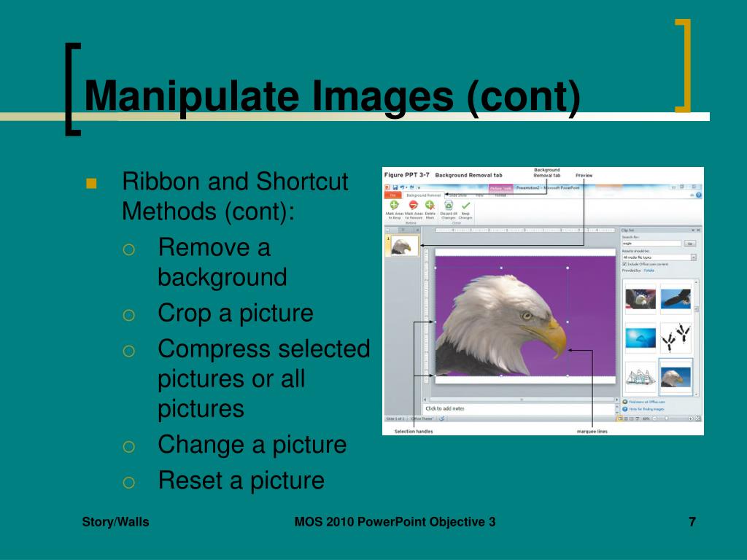Image resolution: width=747 pixels, height=560 pixels.
Task: Click the zoom slider handle
Action: 667,418
